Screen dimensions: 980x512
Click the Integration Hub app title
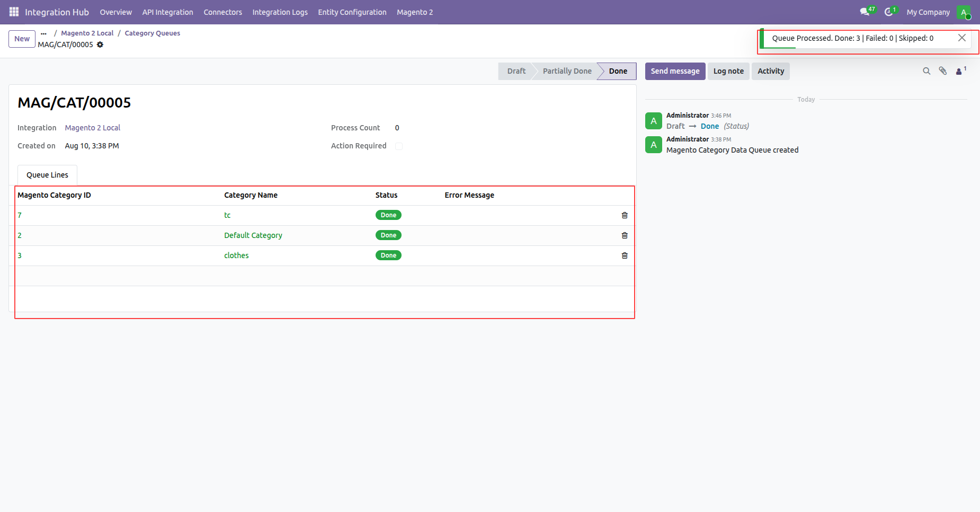(x=57, y=12)
